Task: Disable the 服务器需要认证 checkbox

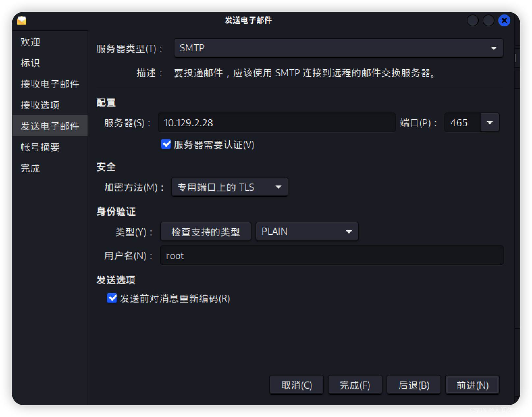Action: click(x=166, y=144)
